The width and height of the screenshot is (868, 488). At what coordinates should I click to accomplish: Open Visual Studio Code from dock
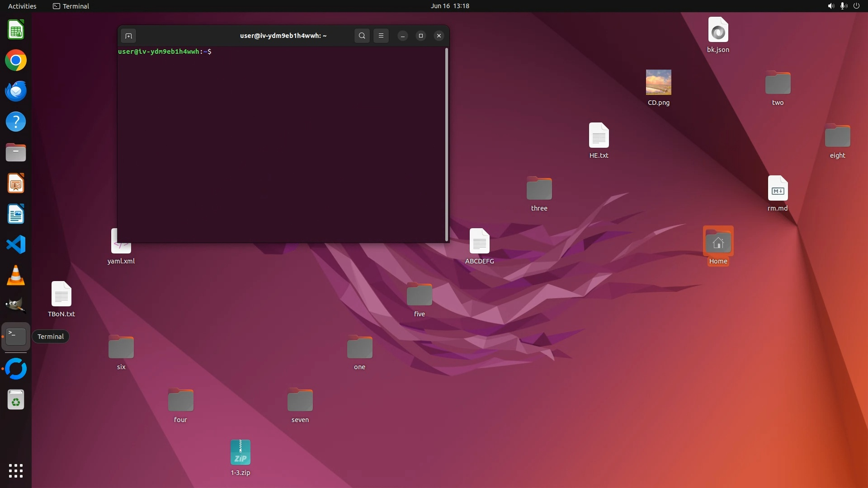click(16, 245)
